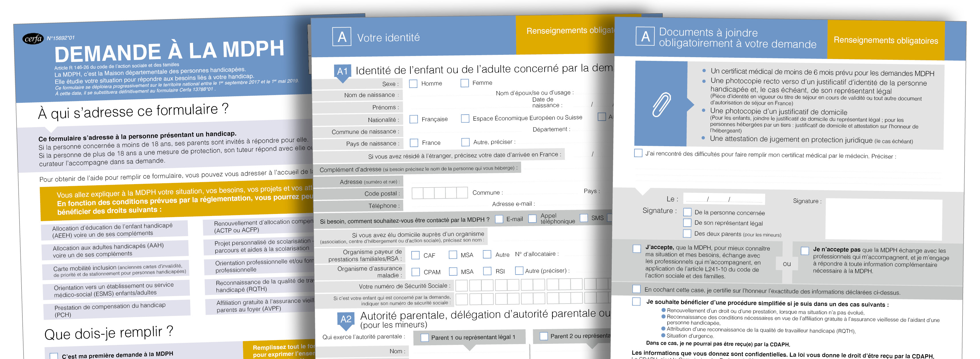Click the cerfa logo badge
This screenshot has width=980, height=359.
[x=33, y=38]
